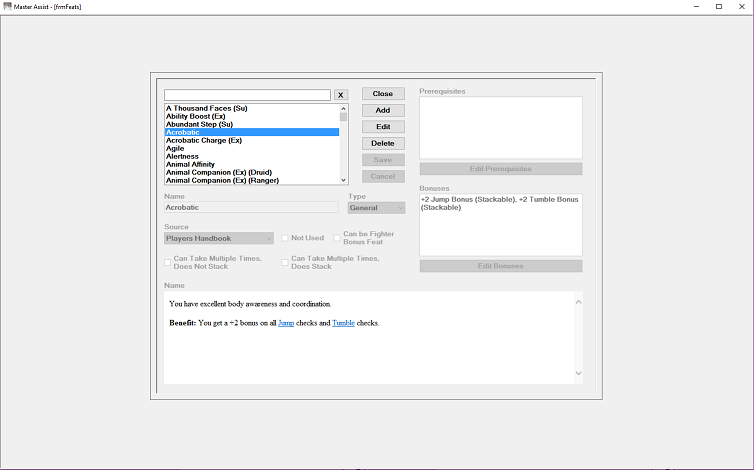Viewport: 754px width, 470px height.
Task: Select 'Acrobatic Charge (Ex)' in the list
Action: [x=252, y=140]
